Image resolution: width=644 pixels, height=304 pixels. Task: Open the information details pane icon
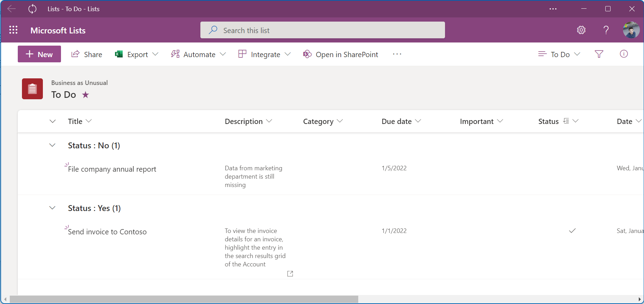(x=624, y=54)
